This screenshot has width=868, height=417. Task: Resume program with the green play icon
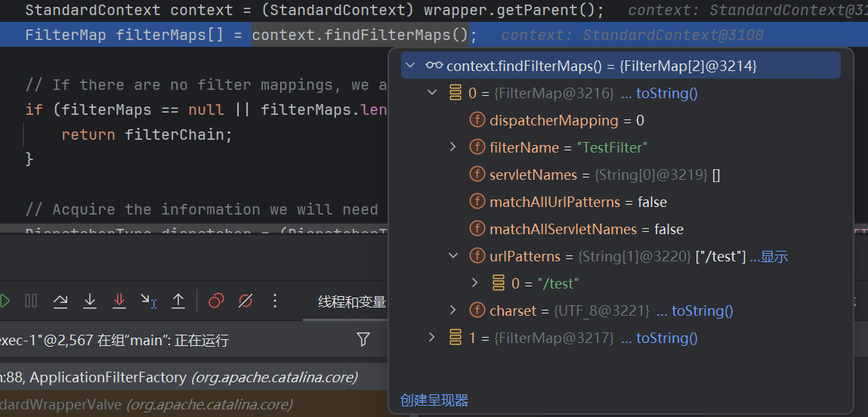click(5, 301)
